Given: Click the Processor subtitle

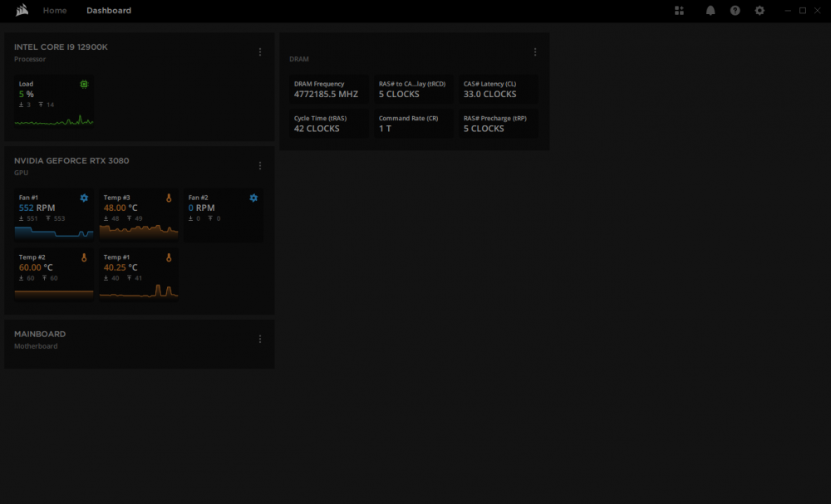Looking at the screenshot, I should click(x=30, y=59).
